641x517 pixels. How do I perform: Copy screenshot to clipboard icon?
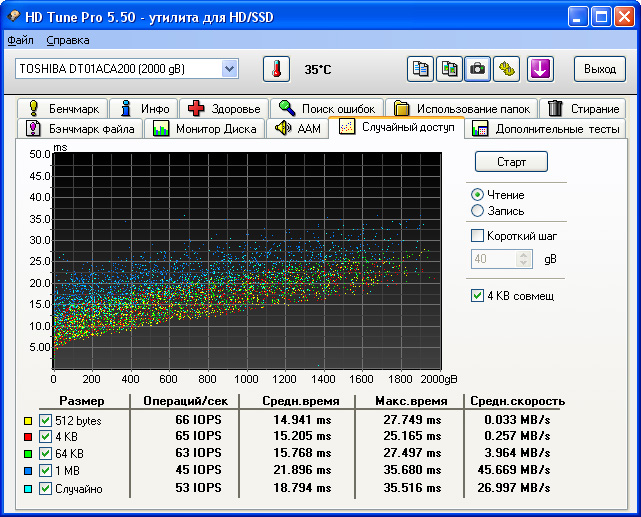450,69
